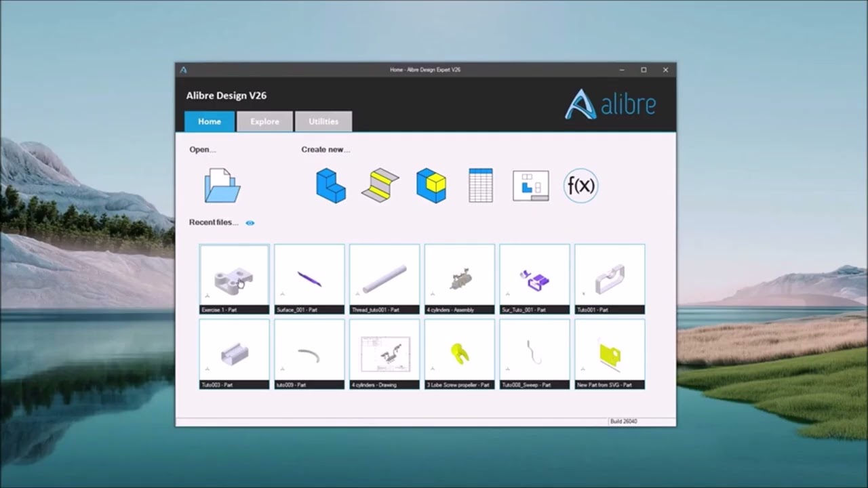Image resolution: width=868 pixels, height=488 pixels.
Task: Create new Global Parameters with the f(x) icon
Action: tap(581, 185)
